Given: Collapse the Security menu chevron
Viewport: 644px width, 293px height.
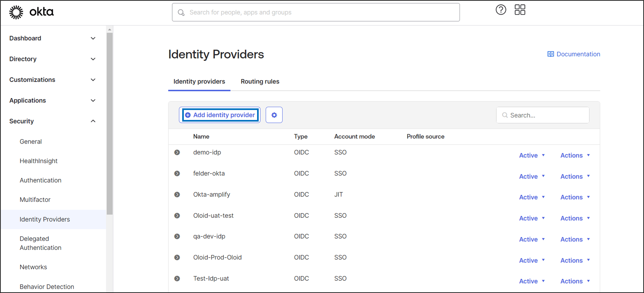Looking at the screenshot, I should point(93,121).
